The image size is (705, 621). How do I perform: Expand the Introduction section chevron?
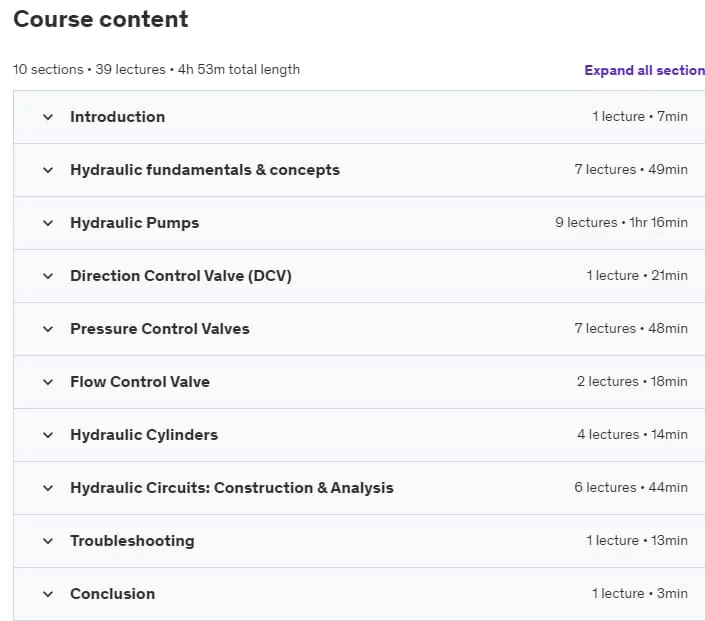48,117
